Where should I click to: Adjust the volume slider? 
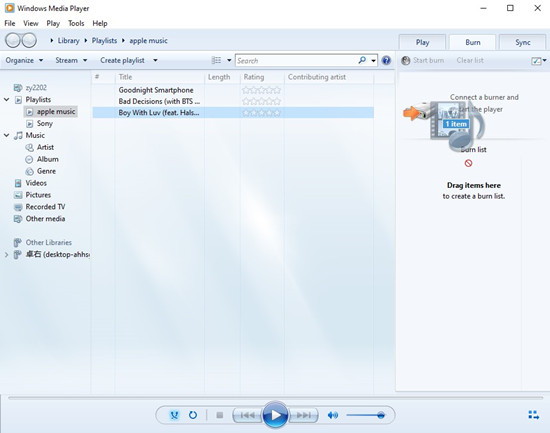[365, 415]
